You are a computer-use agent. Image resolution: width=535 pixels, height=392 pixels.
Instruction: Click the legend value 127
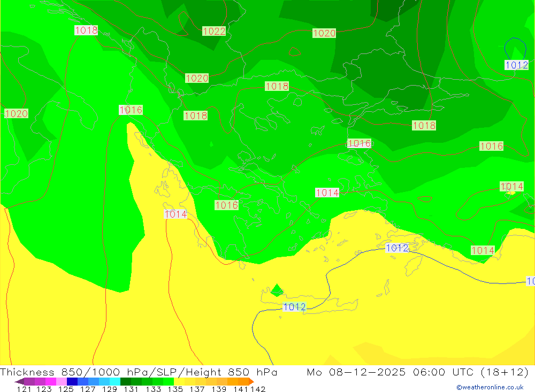click(88, 389)
